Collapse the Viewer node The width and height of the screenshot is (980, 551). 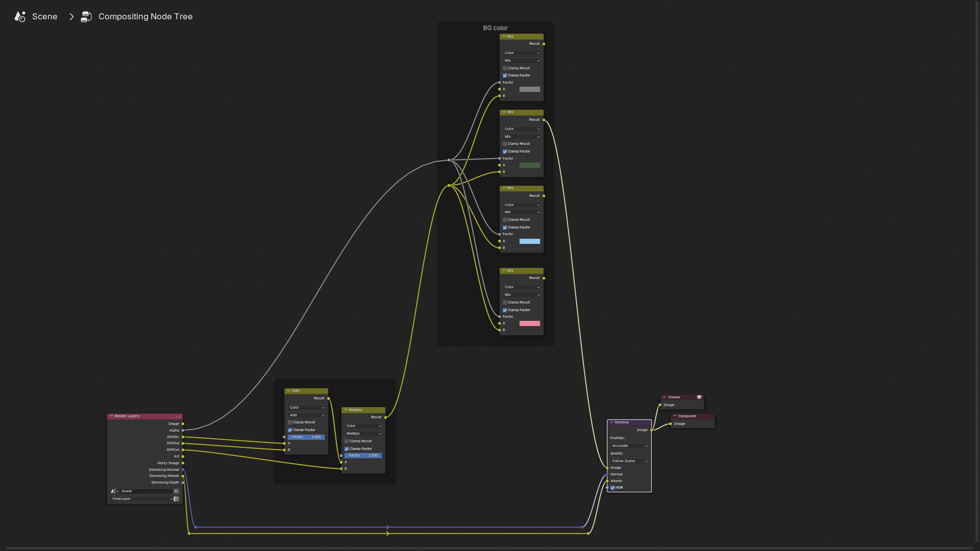point(664,397)
